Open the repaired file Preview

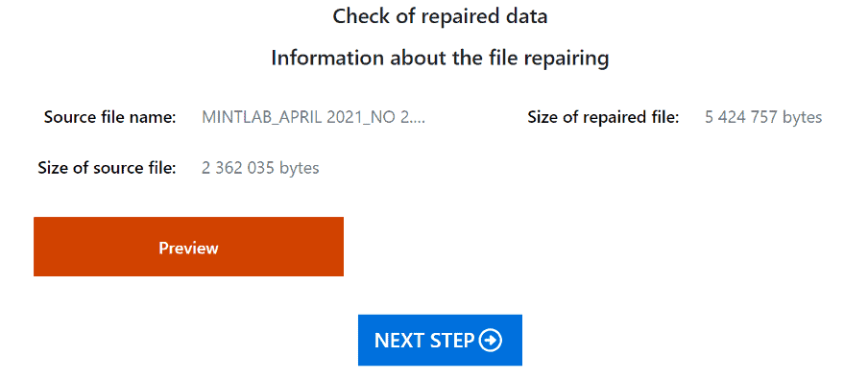[x=188, y=247]
